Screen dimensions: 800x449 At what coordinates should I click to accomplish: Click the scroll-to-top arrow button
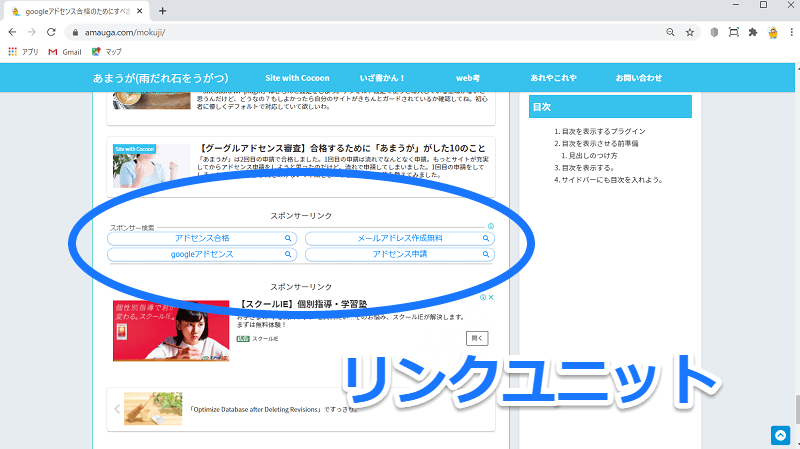pyautogui.click(x=780, y=435)
